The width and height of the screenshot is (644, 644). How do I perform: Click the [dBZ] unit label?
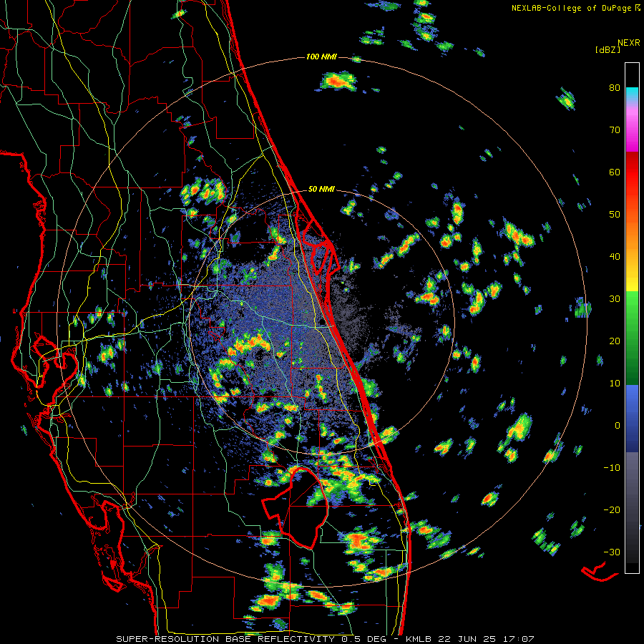point(608,49)
